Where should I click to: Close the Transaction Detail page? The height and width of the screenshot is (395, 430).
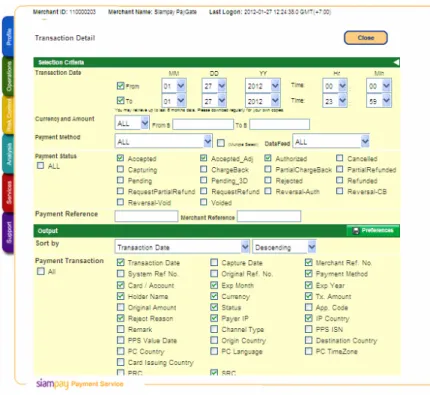pos(366,38)
